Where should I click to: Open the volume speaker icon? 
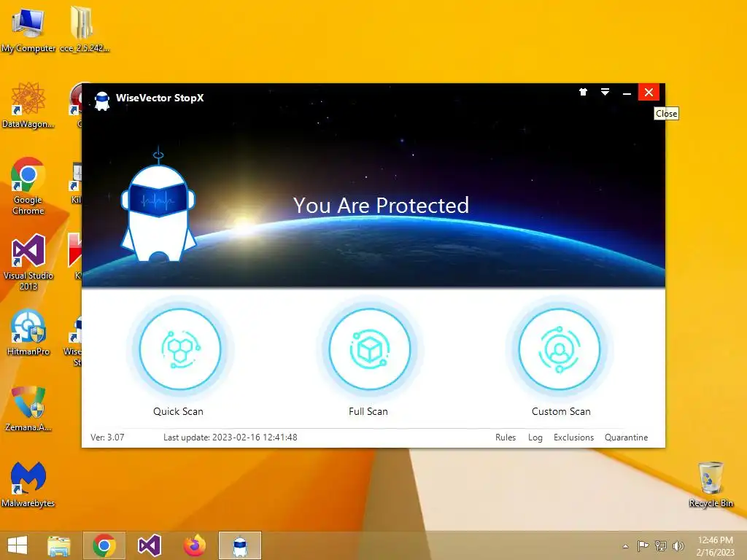click(678, 545)
